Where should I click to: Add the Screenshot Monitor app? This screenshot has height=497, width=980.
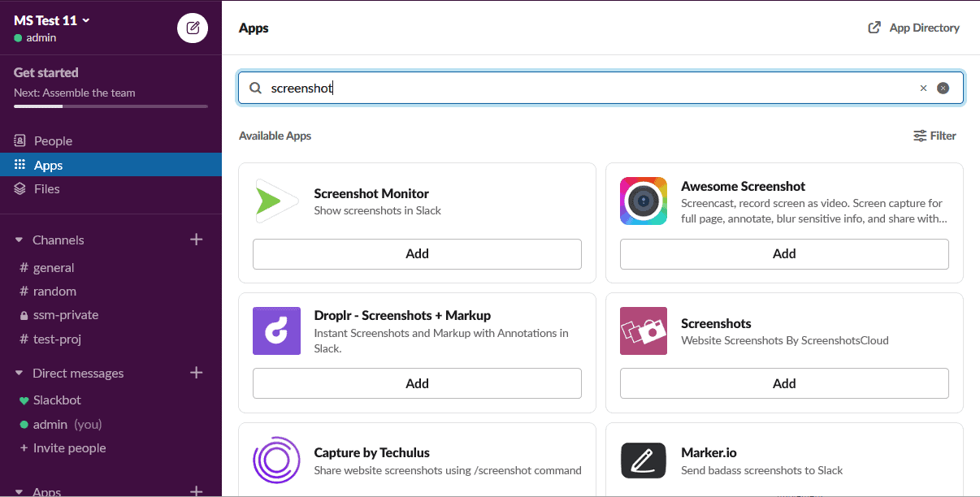coord(417,253)
